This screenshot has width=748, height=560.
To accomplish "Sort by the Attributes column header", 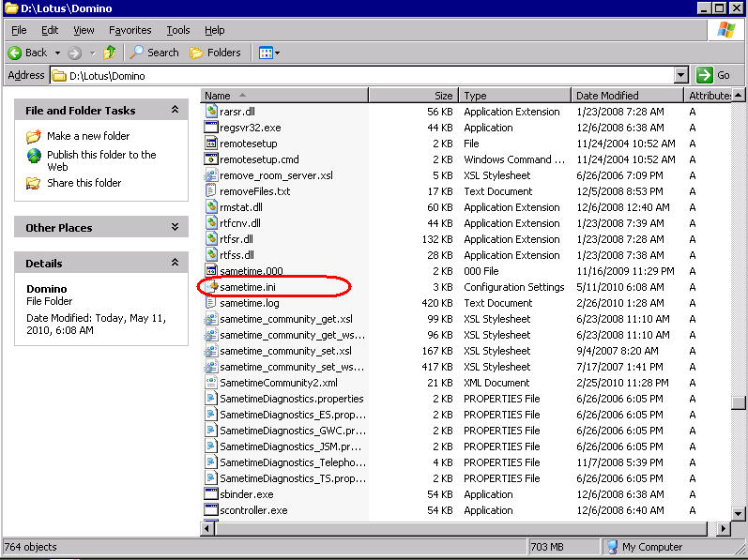I will (708, 96).
